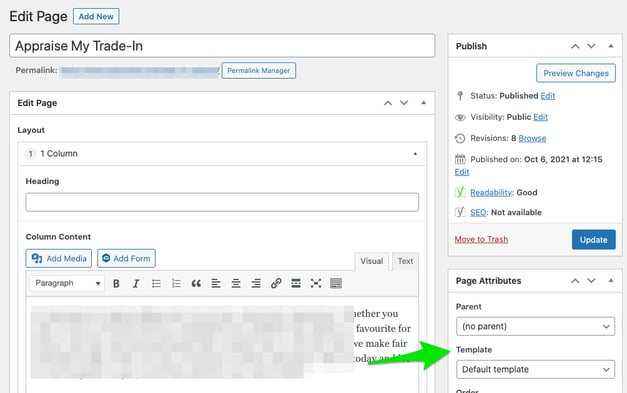Switch to the Text editor tab
This screenshot has width=627, height=393.
tap(405, 261)
